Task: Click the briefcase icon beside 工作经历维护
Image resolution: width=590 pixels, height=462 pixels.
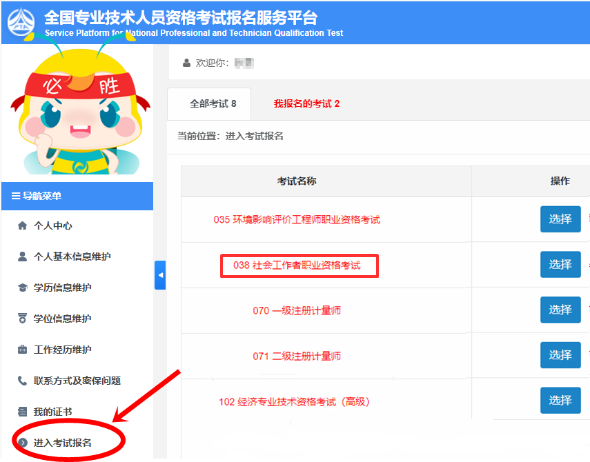Action: (23, 350)
